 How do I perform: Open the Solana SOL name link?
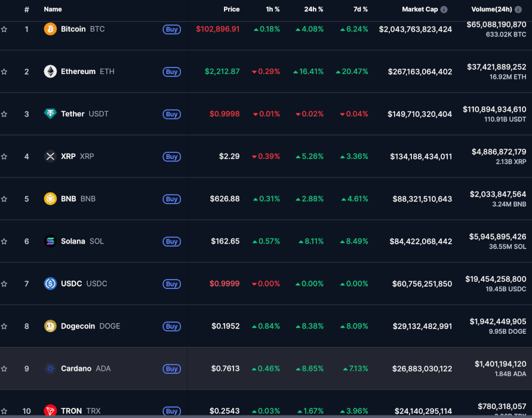click(x=82, y=241)
